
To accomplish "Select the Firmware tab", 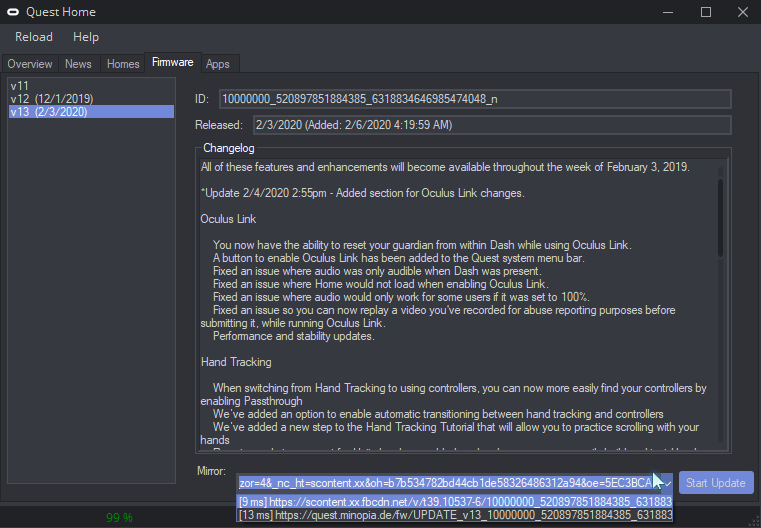I will (173, 62).
